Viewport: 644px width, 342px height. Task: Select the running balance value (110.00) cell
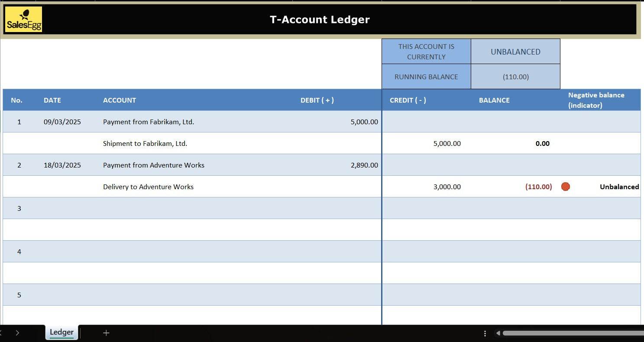[x=515, y=77]
